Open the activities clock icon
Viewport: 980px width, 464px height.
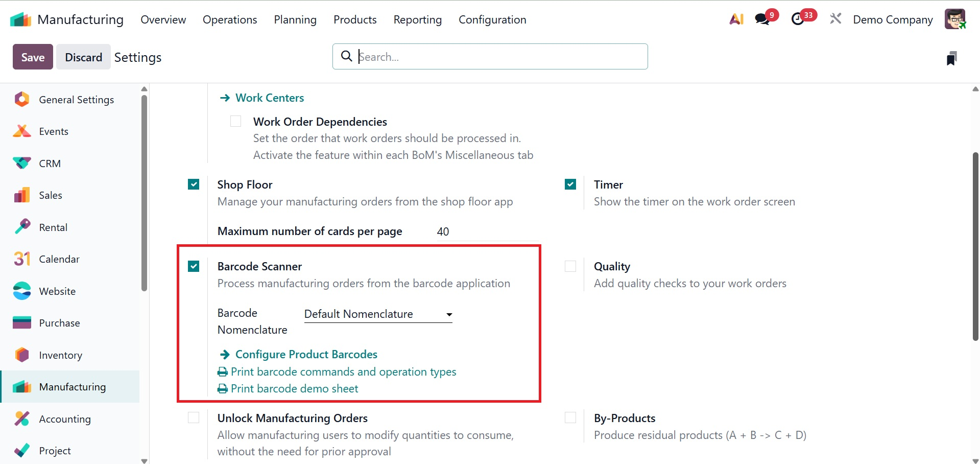[798, 19]
